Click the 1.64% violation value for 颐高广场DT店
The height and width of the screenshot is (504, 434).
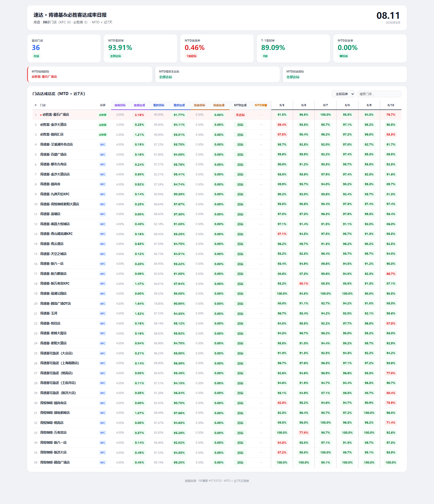pos(139,304)
